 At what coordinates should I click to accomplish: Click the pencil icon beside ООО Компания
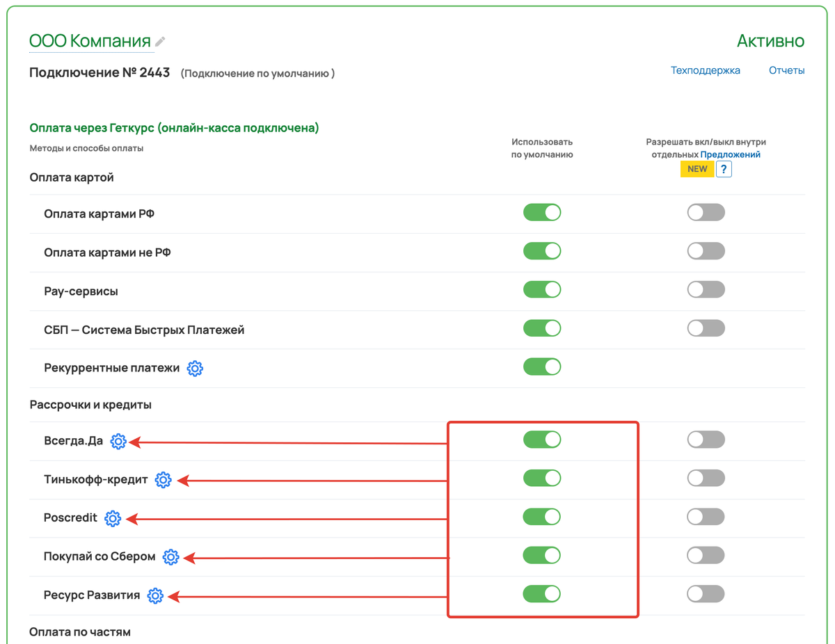[160, 42]
